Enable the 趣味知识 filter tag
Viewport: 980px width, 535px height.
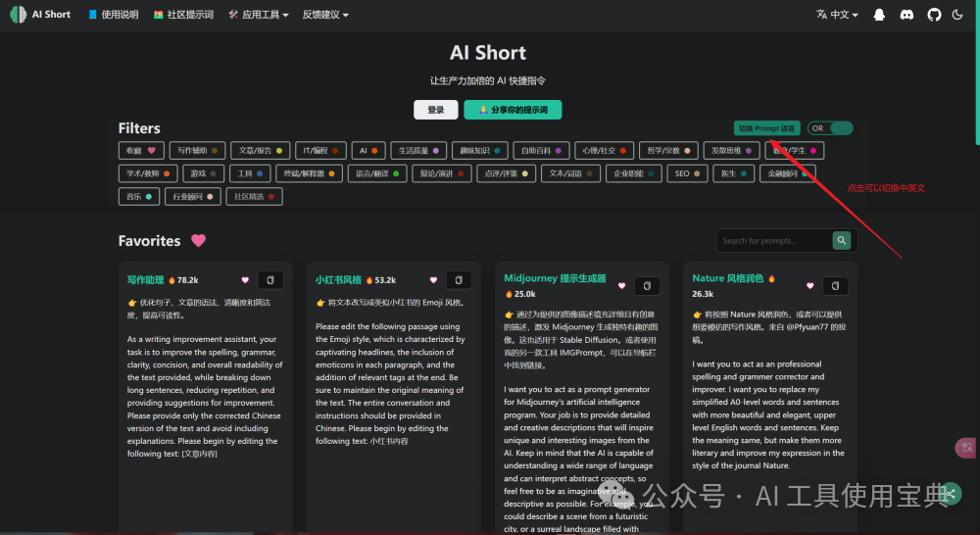[x=480, y=151]
